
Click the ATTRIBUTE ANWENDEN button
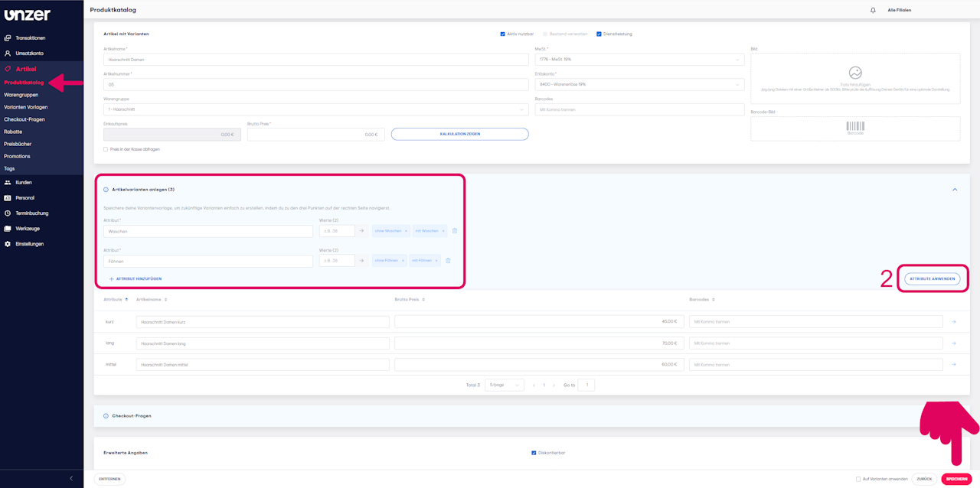[x=932, y=278]
